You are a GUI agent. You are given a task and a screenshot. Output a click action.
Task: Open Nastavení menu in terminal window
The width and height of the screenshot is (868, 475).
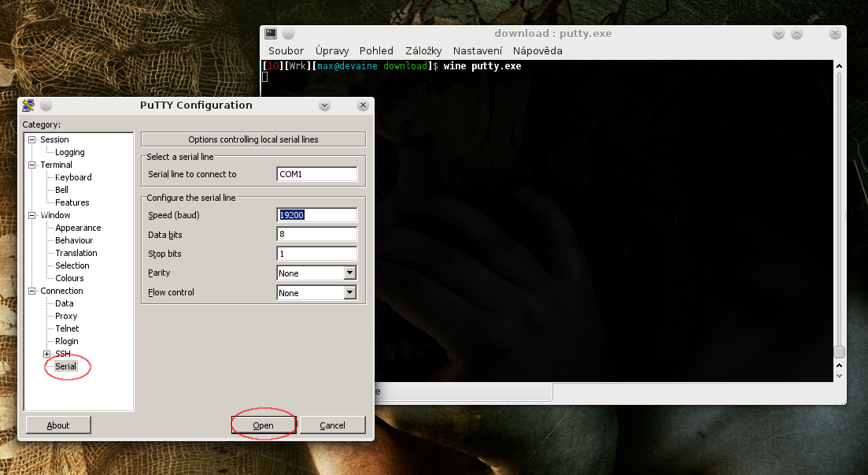coord(478,50)
